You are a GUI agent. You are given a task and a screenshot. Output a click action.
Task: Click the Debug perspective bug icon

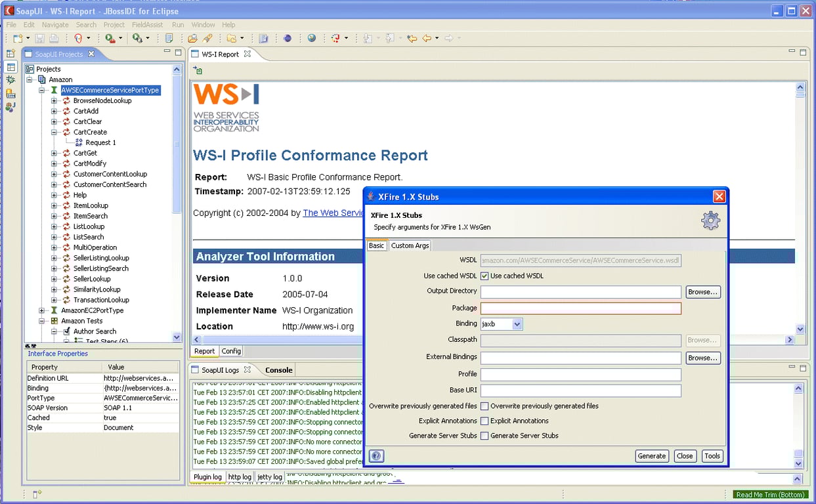11,80
